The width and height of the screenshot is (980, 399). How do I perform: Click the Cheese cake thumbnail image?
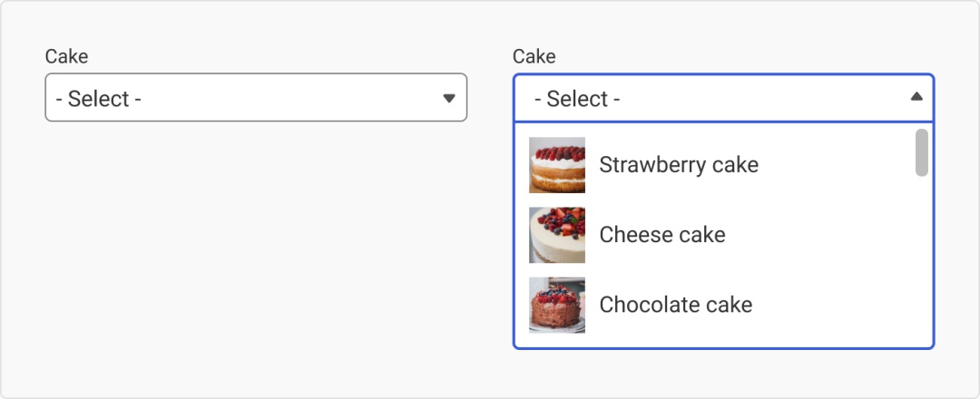[557, 235]
